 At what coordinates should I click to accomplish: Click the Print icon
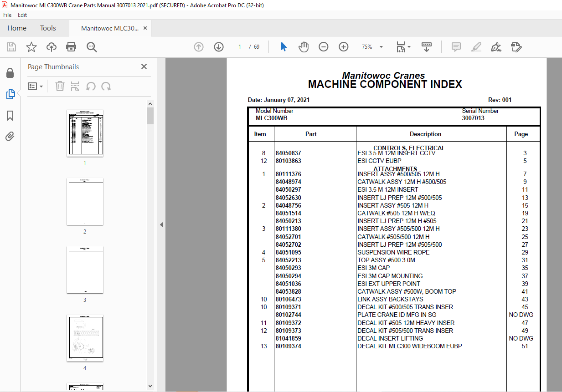point(71,47)
